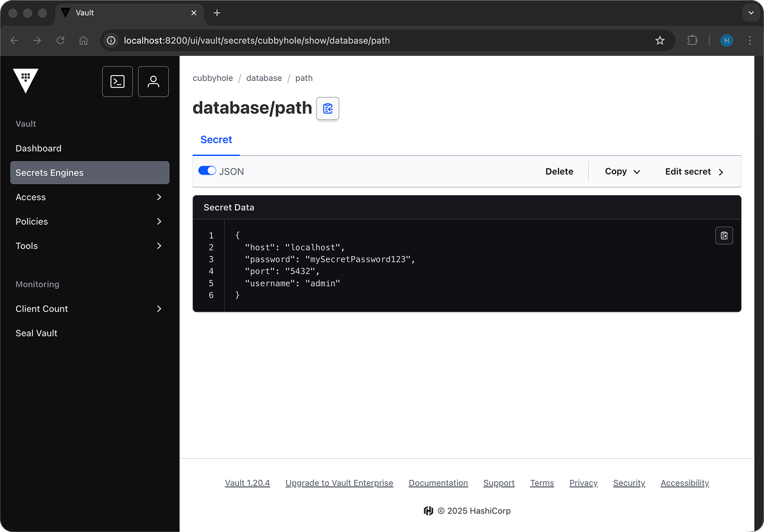This screenshot has height=532, width=764.
Task: Select the Secret tab
Action: pos(216,140)
